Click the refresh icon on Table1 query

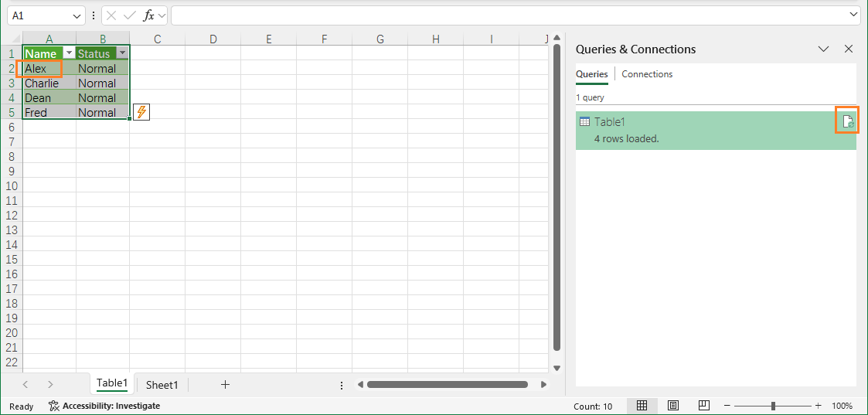tap(847, 121)
